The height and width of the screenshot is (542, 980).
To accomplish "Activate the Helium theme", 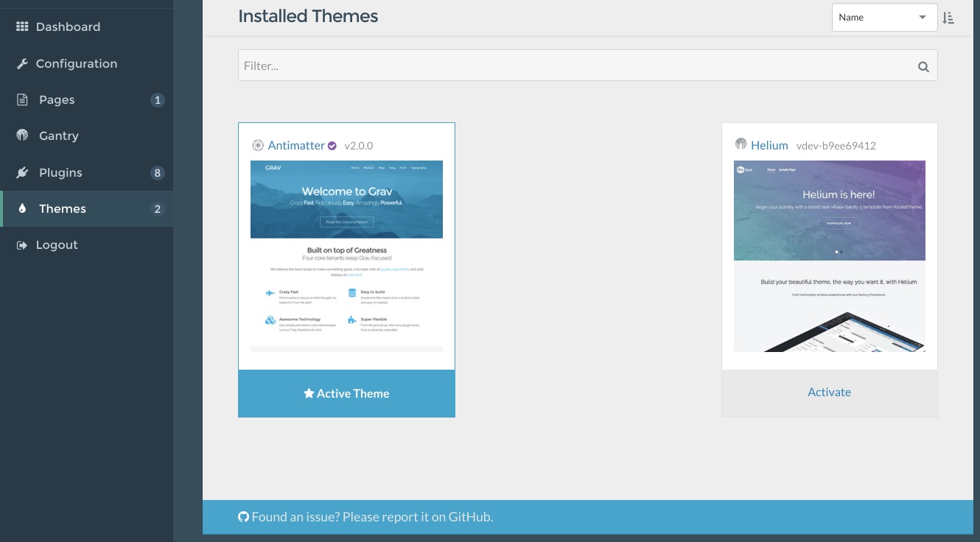I will (x=829, y=391).
